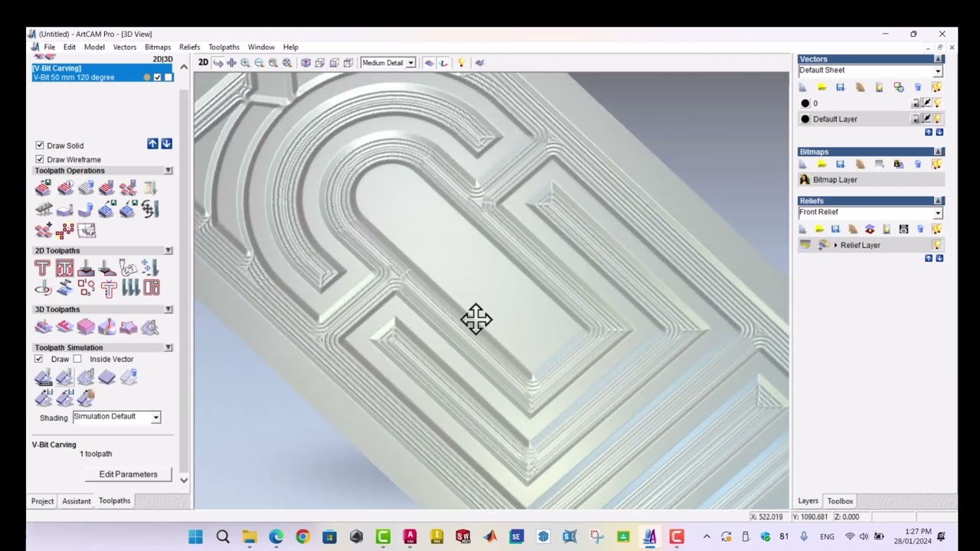This screenshot has height=551, width=980.
Task: Collapse the Vectors panel
Action: point(939,59)
